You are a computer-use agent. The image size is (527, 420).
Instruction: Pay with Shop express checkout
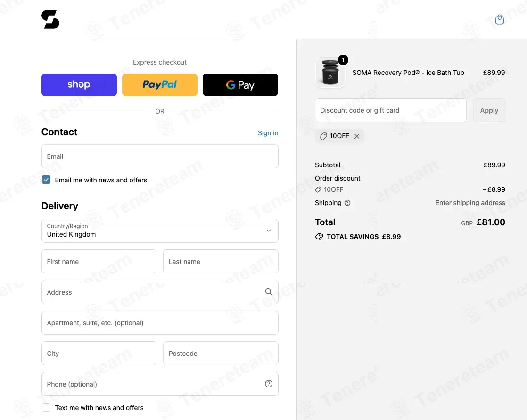click(79, 85)
